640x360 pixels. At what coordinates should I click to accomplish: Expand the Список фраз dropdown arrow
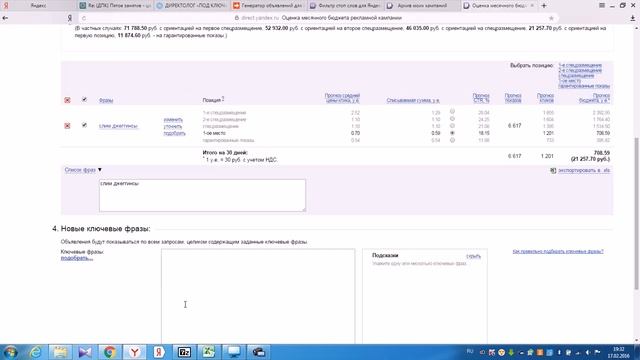(x=100, y=170)
